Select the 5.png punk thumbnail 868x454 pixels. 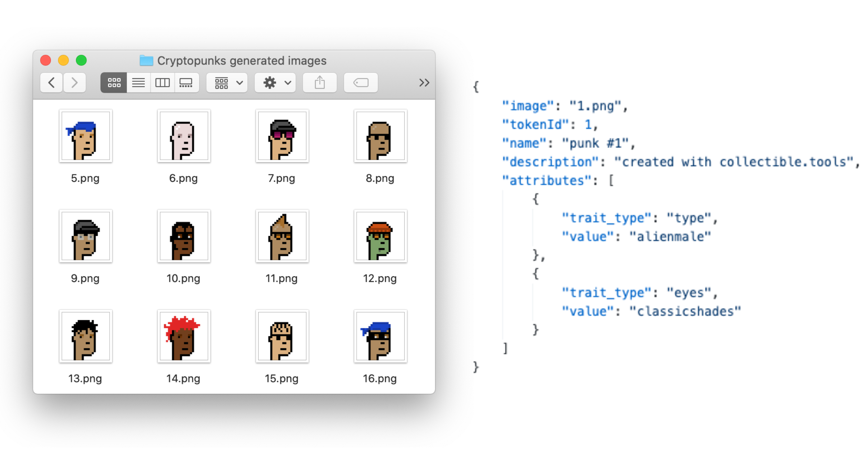click(86, 136)
